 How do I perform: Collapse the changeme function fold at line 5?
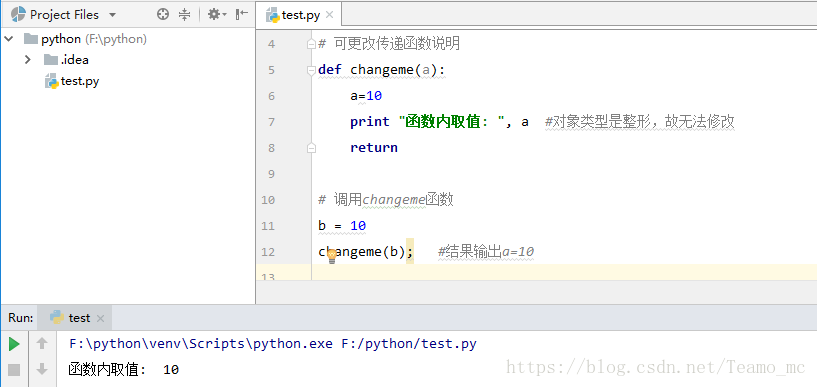[x=312, y=70]
